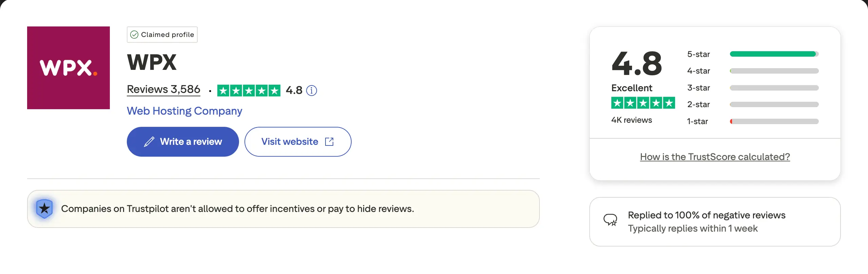The width and height of the screenshot is (868, 274).
Task: Click the incentives policy notice text
Action: coord(237,209)
